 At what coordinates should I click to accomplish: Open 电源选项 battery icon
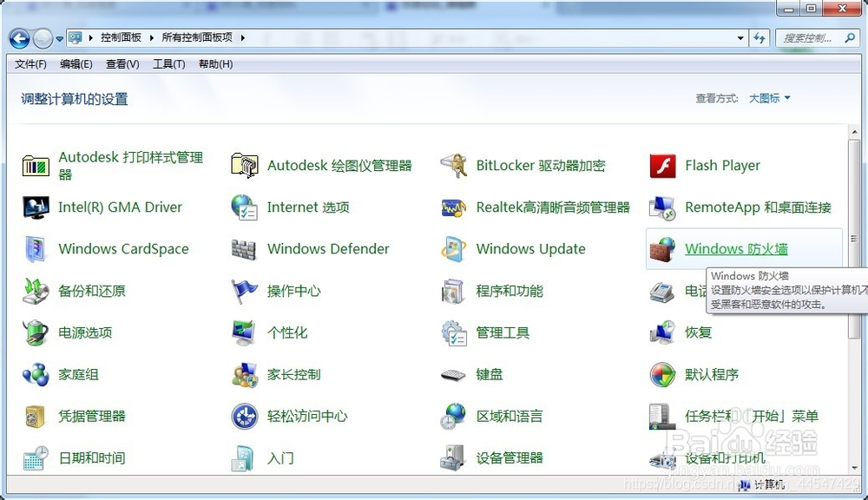[36, 332]
